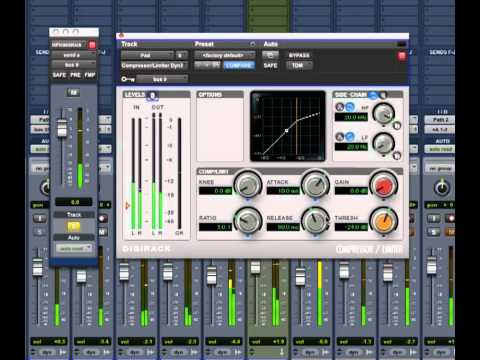The width and height of the screenshot is (480, 360).
Task: Click the send level 0.0 value field
Action: click(74, 202)
